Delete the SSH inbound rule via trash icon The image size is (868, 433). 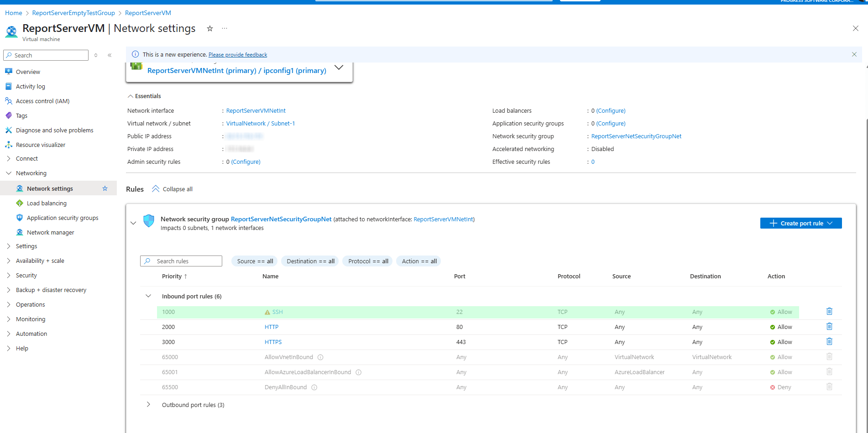pyautogui.click(x=829, y=311)
